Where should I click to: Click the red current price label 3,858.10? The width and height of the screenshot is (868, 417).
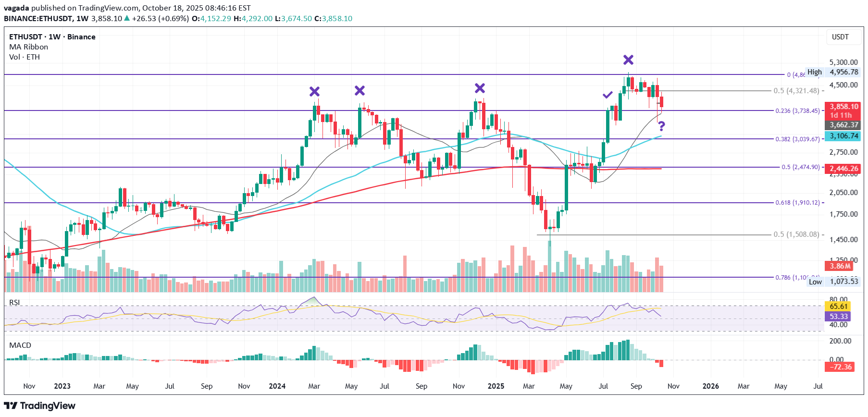click(x=843, y=107)
